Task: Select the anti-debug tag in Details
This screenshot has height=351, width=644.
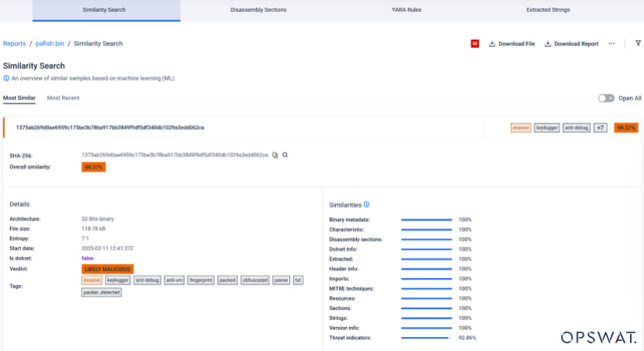Action: [147, 280]
